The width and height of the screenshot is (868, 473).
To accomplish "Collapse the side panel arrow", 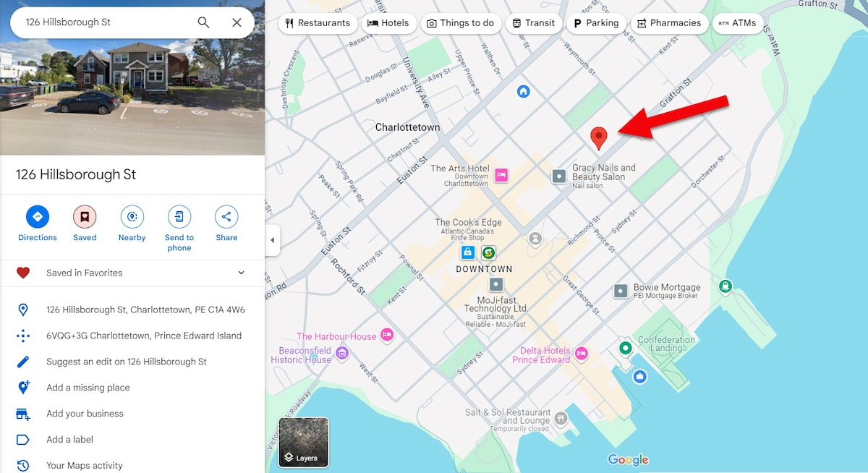I will click(273, 240).
